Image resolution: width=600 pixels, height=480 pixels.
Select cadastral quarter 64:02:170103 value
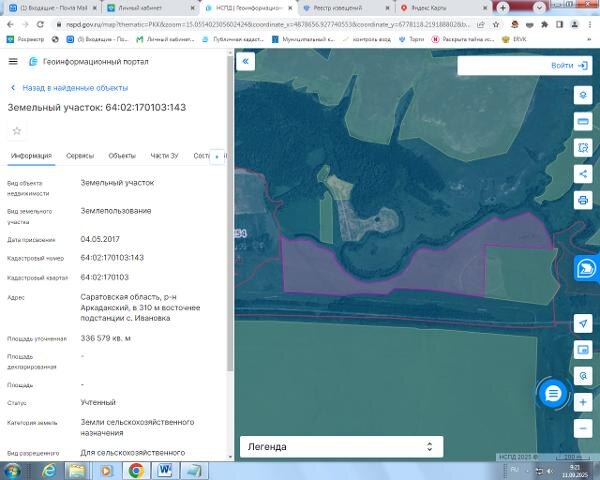click(104, 277)
